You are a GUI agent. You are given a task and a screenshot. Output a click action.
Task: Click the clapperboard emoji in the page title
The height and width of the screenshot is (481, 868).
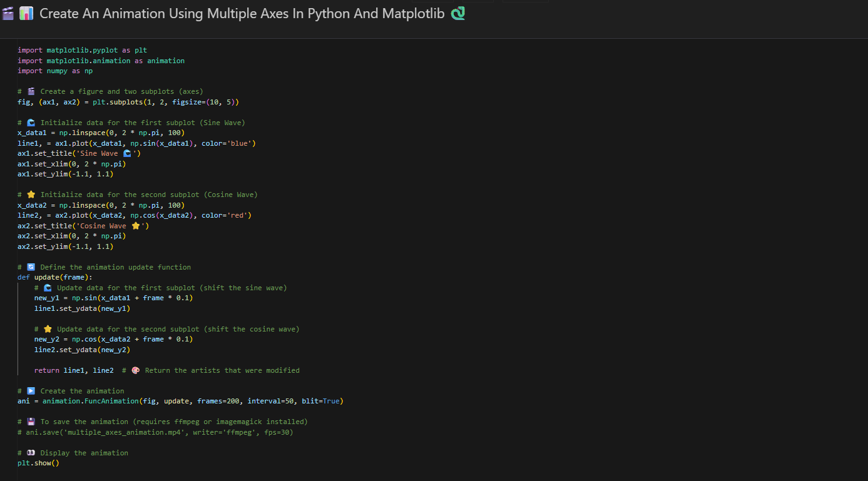pos(8,13)
